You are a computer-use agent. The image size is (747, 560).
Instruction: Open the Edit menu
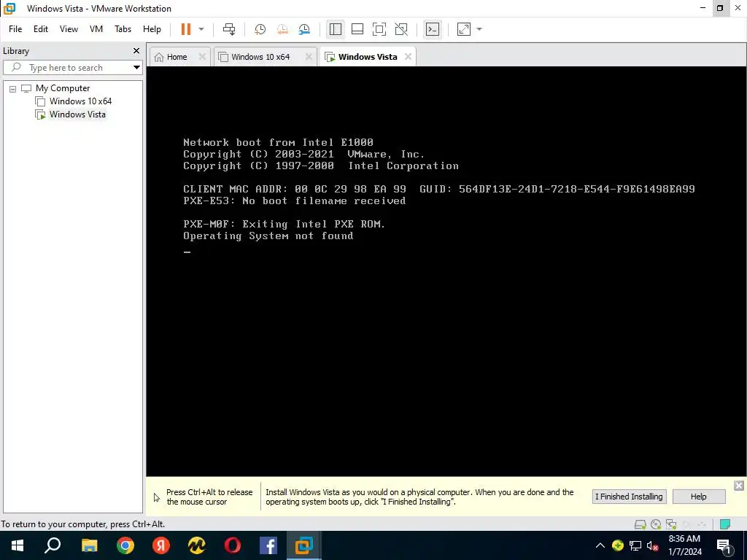coord(41,29)
